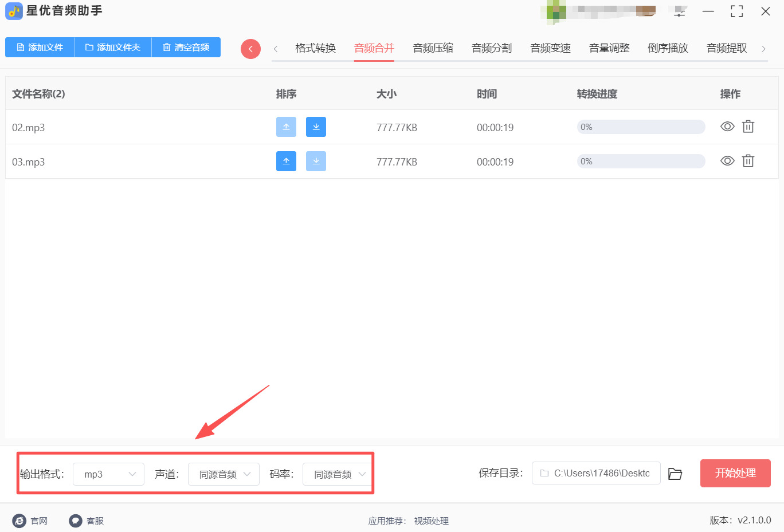The image size is (784, 532).
Task: Click the red back arrow circle
Action: pyautogui.click(x=250, y=49)
